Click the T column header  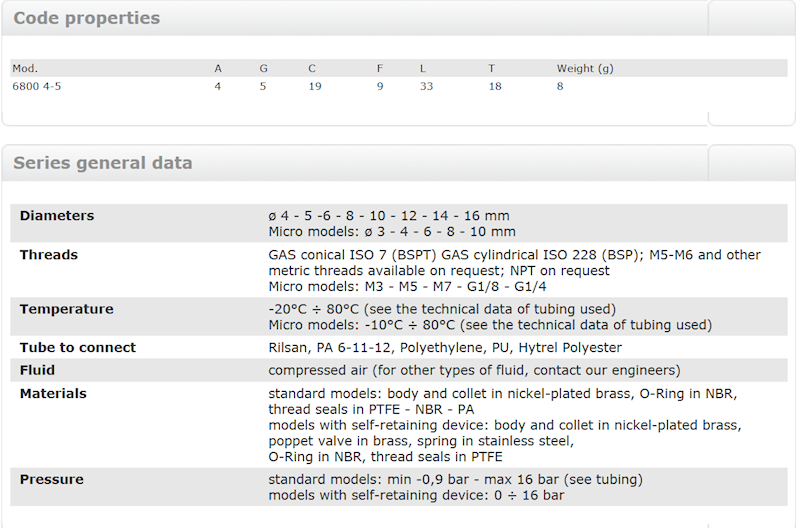(491, 68)
